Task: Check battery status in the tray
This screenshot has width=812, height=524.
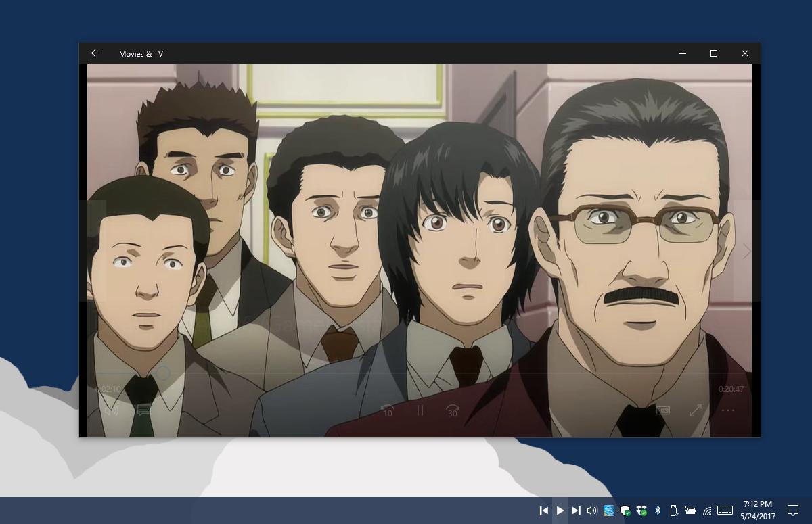Action: coord(690,510)
